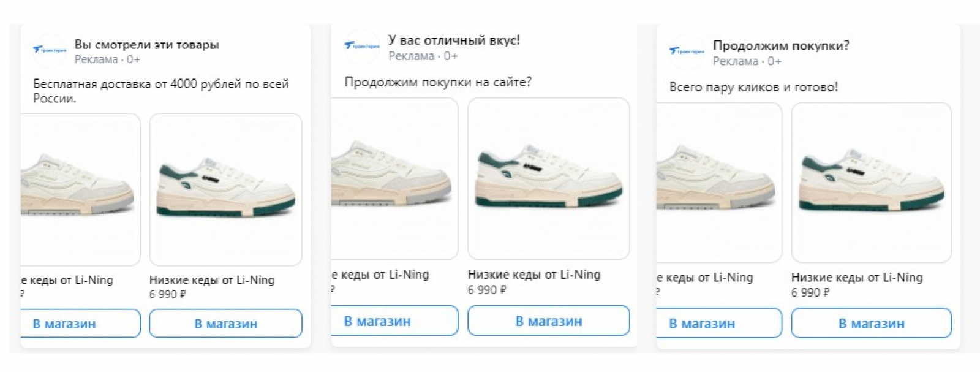Click "В магазин" below the green sneaker in the middle ad
The width and height of the screenshot is (980, 372).
click(x=548, y=321)
